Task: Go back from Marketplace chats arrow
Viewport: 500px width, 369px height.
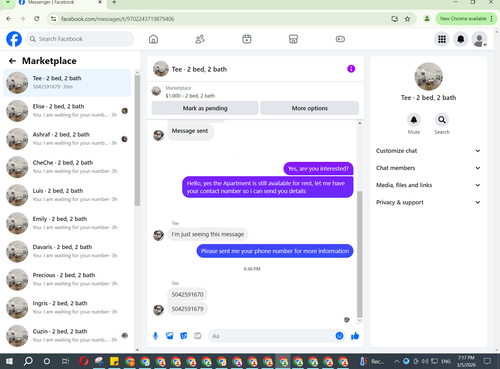Action: click(12, 61)
